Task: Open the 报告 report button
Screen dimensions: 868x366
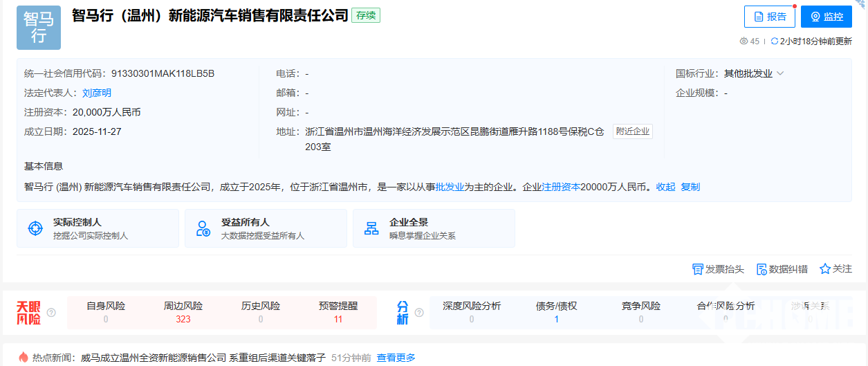Action: [769, 17]
